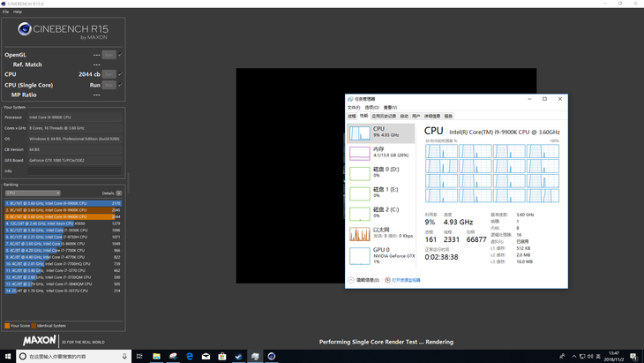Open the Ranking CPU dropdown

tap(33, 193)
